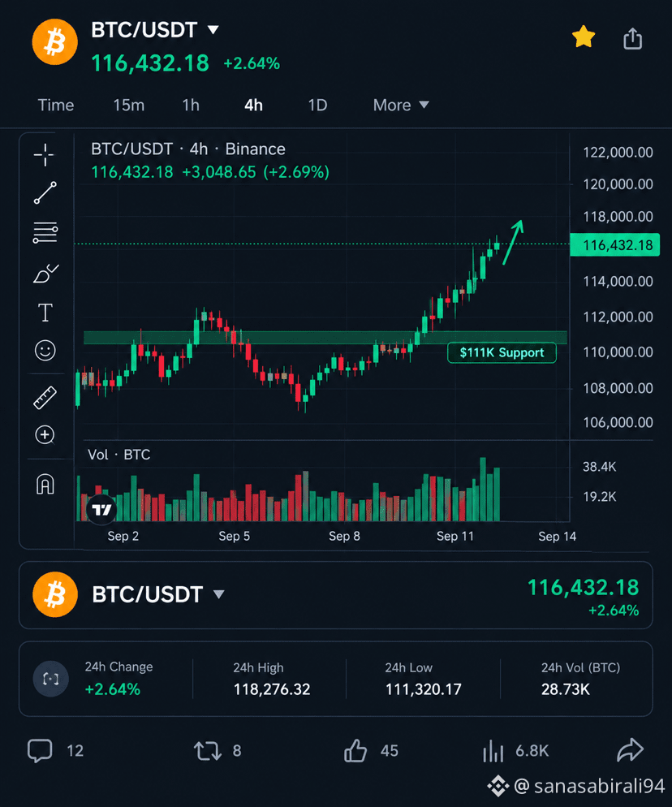This screenshot has width=672, height=807.
Task: Expand the lower BTC/USDT pair selector
Action: (x=218, y=594)
